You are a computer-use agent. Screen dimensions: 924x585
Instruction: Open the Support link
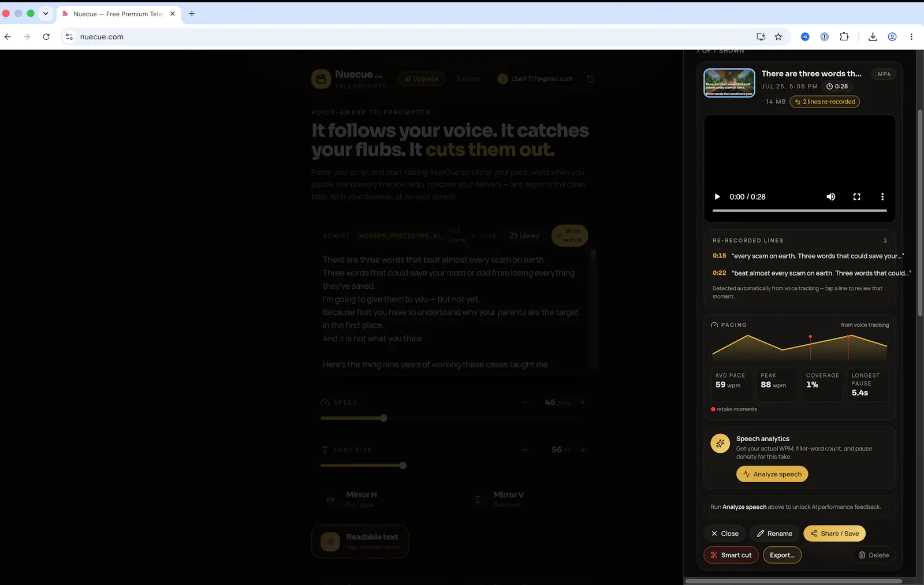click(x=468, y=79)
